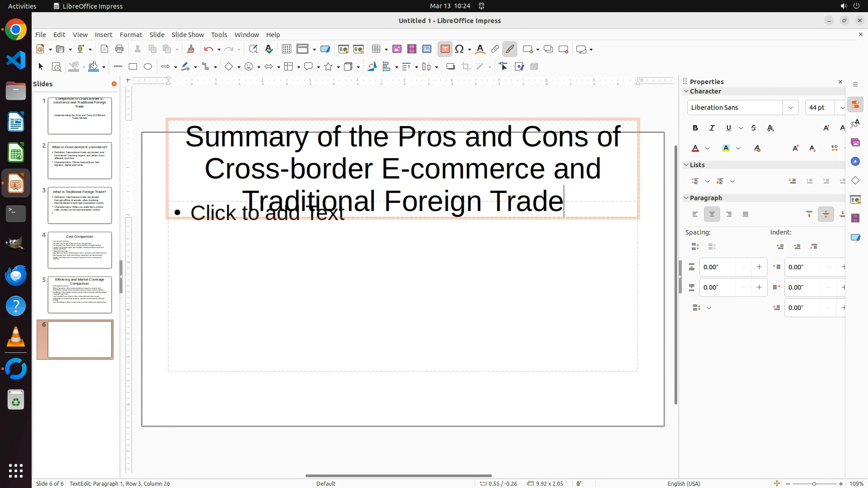The height and width of the screenshot is (488, 868).
Task: Open the font name dropdown
Action: (791, 108)
